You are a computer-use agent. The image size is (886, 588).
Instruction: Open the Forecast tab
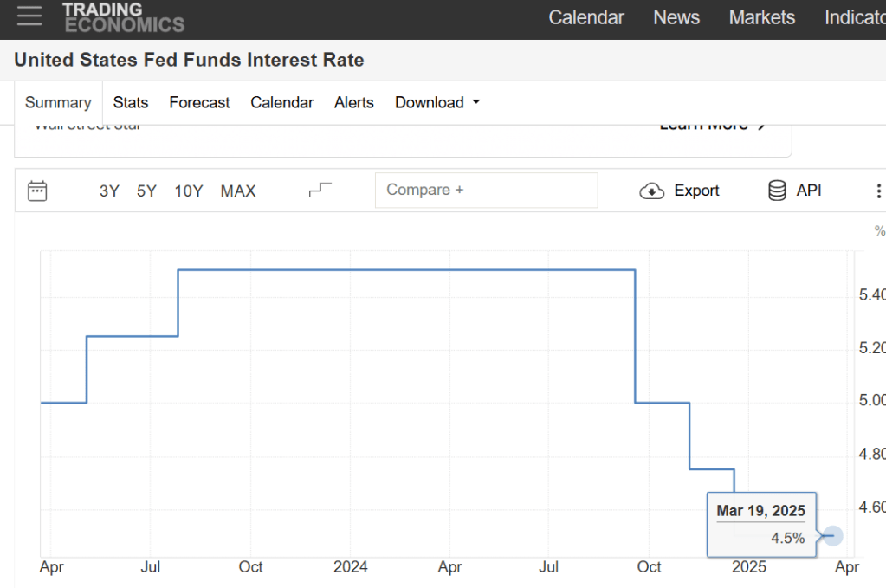tap(199, 102)
